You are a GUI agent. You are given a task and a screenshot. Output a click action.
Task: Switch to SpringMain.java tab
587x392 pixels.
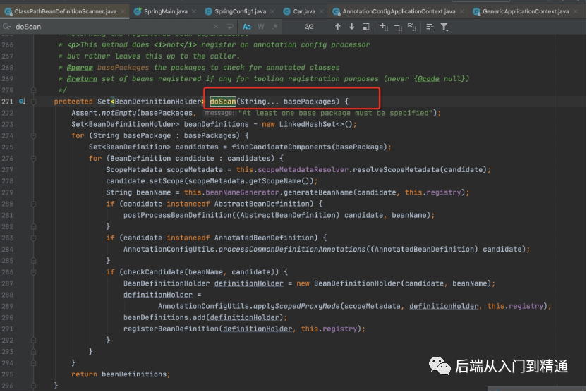coord(166,11)
